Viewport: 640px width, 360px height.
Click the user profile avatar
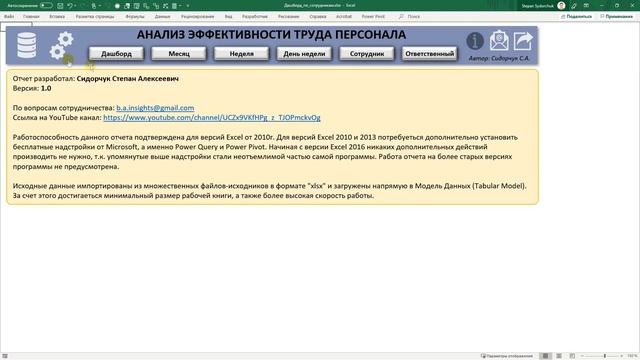coord(561,6)
